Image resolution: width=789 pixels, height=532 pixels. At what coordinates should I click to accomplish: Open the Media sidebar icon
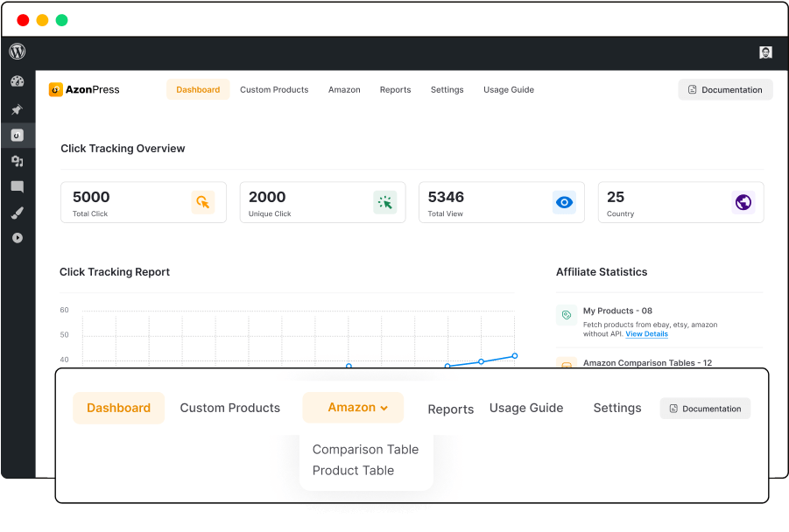[18, 161]
